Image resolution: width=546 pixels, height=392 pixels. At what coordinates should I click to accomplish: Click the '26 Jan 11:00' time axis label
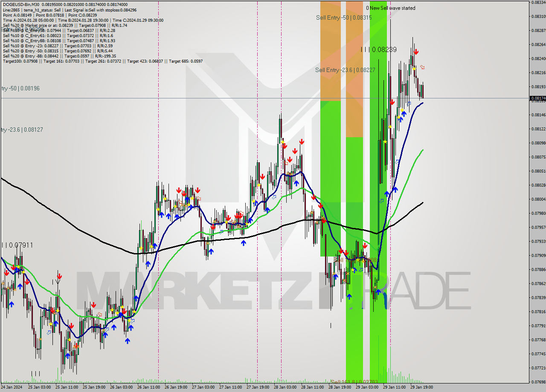pos(148,387)
